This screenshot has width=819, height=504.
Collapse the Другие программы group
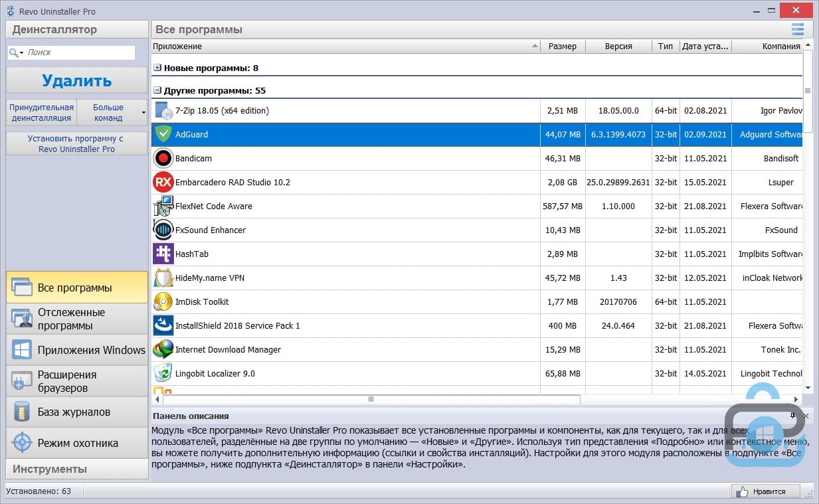157,90
